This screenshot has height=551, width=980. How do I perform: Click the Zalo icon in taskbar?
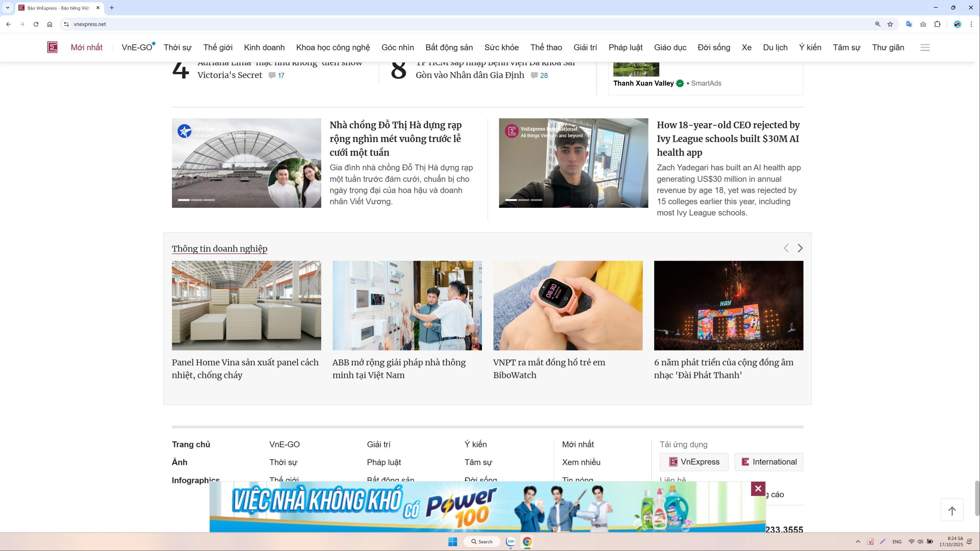click(510, 541)
